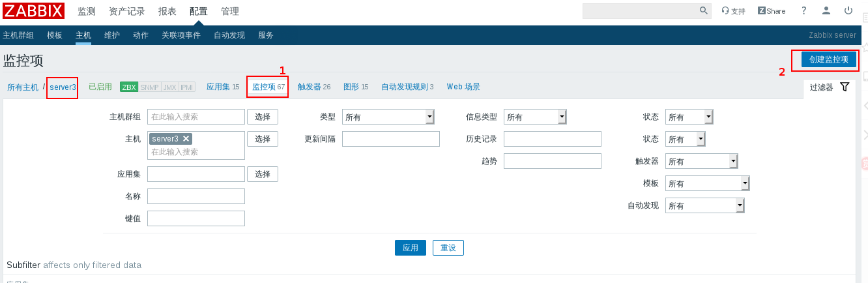
Task: Open the 监测 top menu
Action: pyautogui.click(x=87, y=11)
